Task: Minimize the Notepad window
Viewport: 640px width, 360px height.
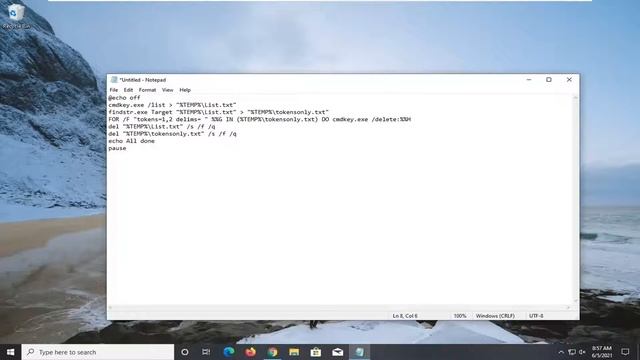Action: tap(529, 80)
